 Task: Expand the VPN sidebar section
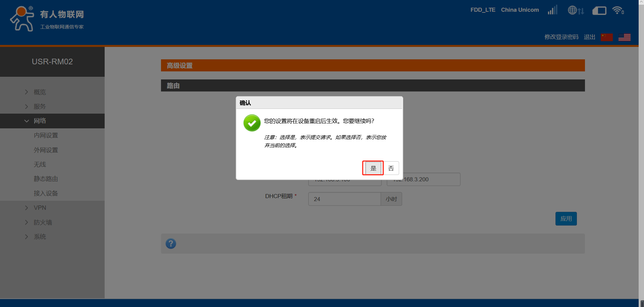point(40,208)
